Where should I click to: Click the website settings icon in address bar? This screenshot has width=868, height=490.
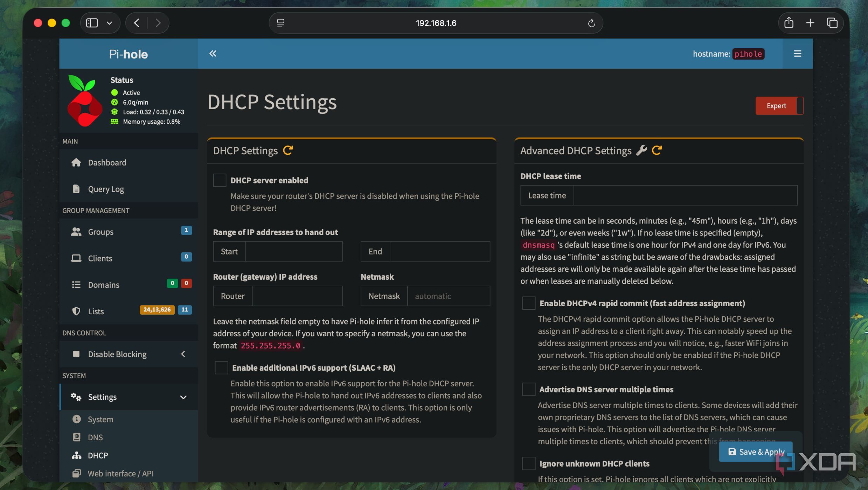281,23
